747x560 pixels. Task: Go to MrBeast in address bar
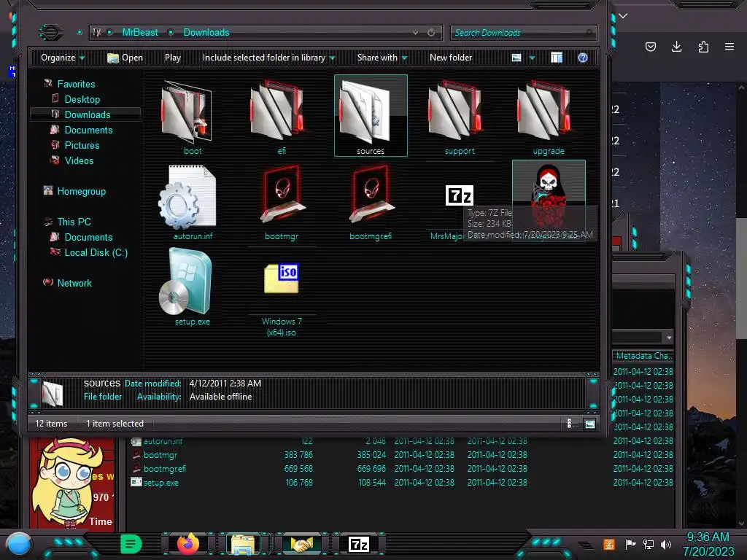140,32
